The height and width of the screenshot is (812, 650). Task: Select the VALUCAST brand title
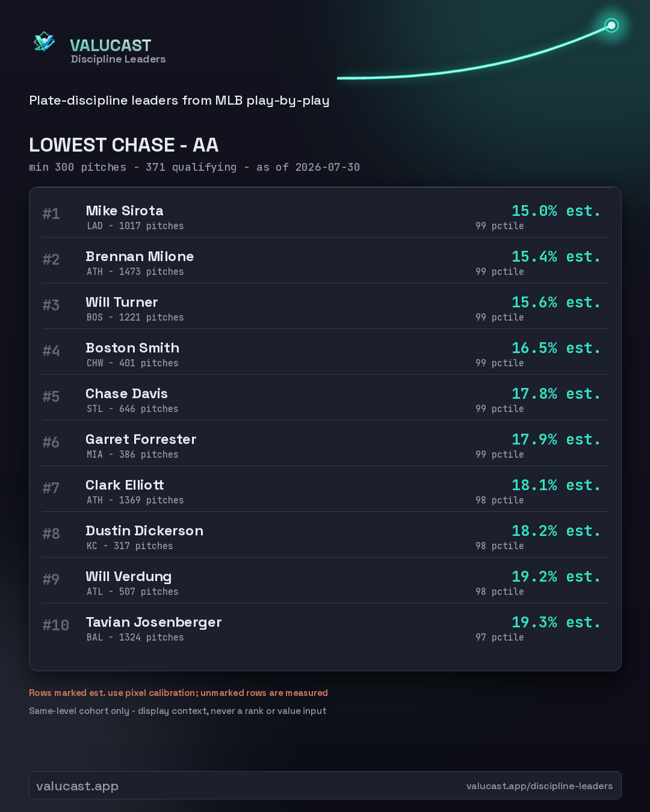pos(110,45)
